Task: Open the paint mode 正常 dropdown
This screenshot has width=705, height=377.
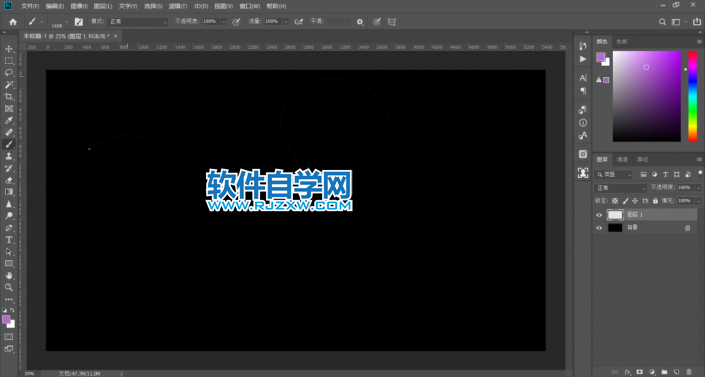Action: (137, 22)
